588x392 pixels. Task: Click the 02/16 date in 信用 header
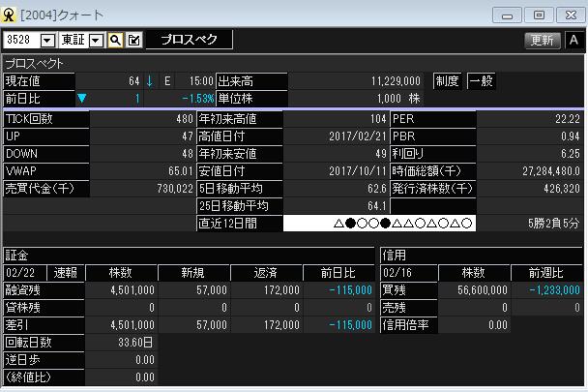click(397, 273)
